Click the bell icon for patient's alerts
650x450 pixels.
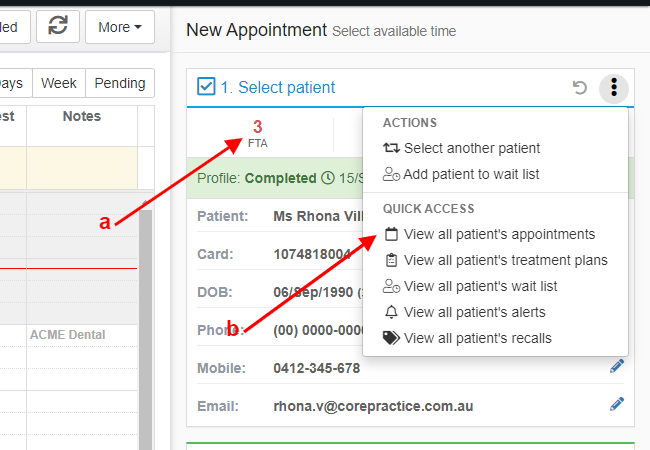(391, 312)
